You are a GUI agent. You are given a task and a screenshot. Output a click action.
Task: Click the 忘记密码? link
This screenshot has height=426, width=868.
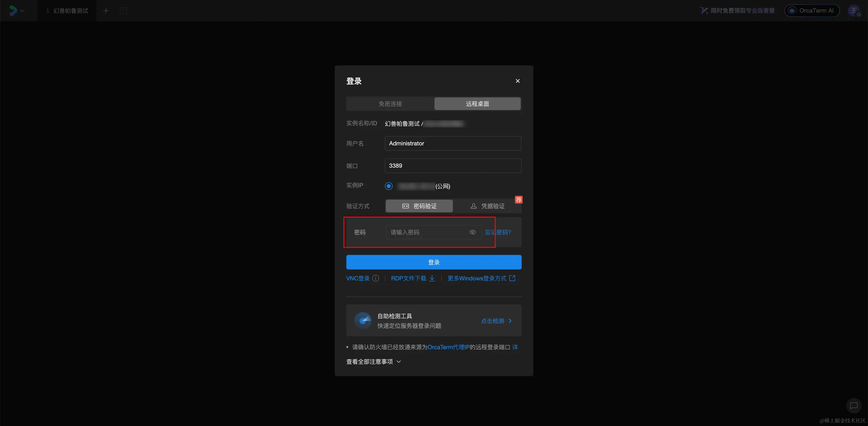coord(498,232)
